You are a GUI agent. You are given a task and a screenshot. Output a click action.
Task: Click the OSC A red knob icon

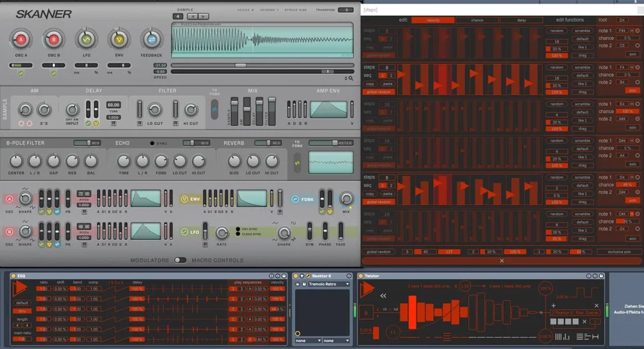pyautogui.click(x=22, y=39)
